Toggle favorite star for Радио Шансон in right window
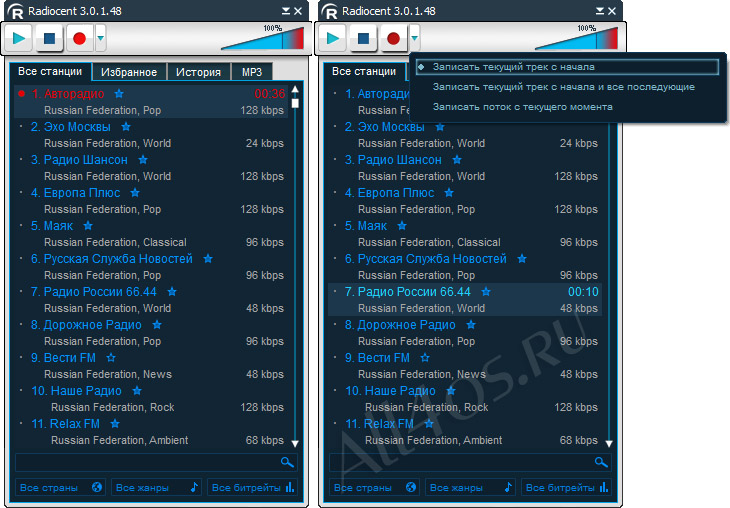Image resolution: width=730 pixels, height=508 pixels. click(457, 160)
